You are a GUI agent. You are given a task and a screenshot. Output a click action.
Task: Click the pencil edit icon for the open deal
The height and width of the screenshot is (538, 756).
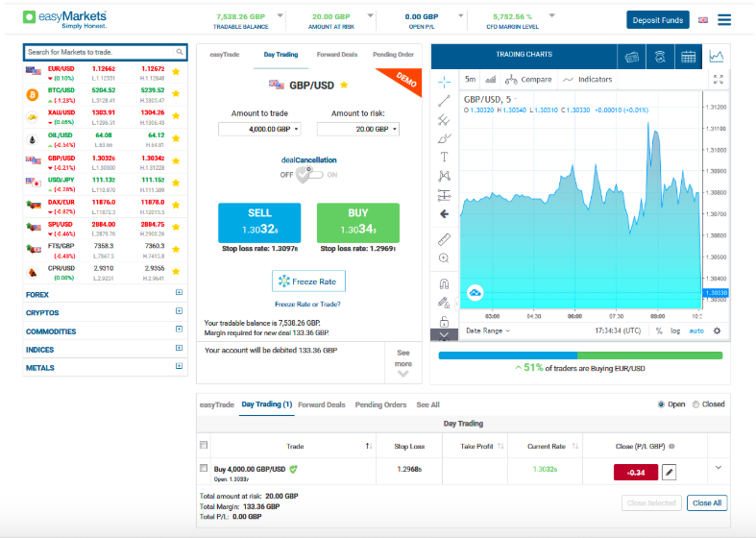[669, 472]
